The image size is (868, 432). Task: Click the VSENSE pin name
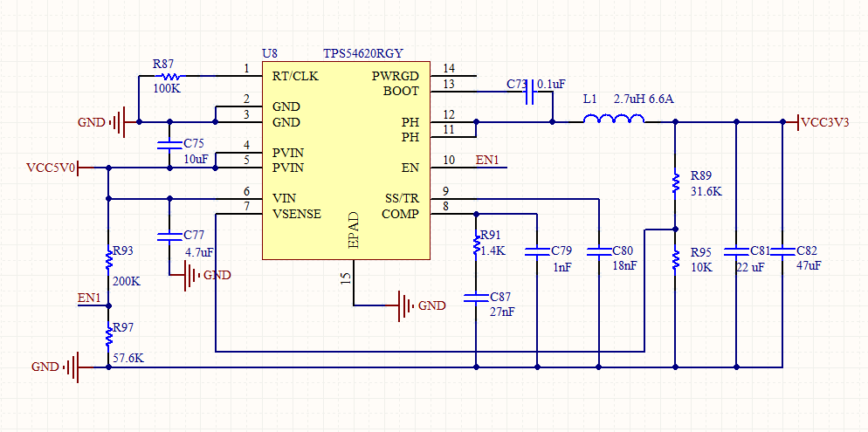pos(297,214)
